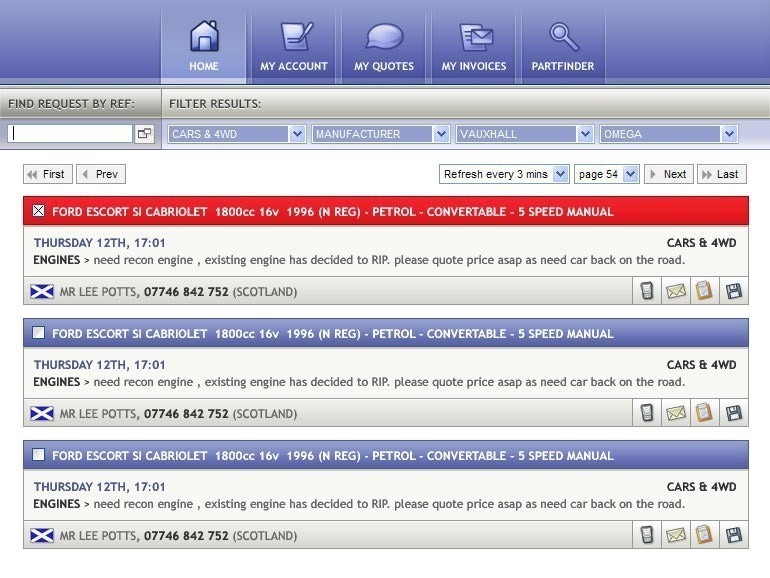Image resolution: width=770 pixels, height=578 pixels.
Task: Click the phone icon in third request
Action: (x=648, y=535)
